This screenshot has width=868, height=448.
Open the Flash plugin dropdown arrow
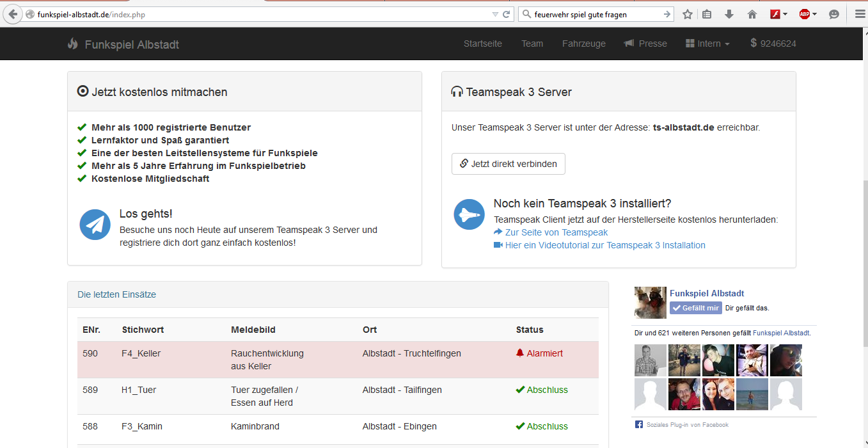pos(785,14)
